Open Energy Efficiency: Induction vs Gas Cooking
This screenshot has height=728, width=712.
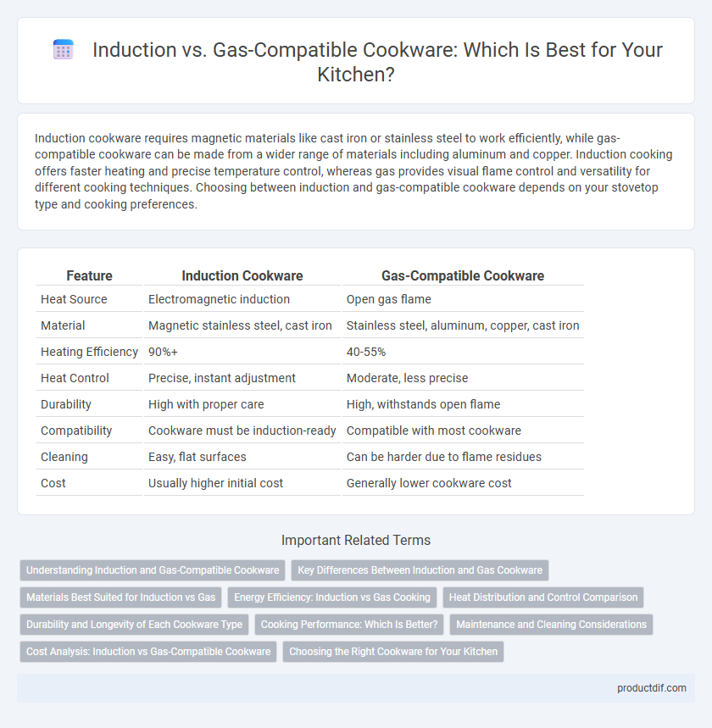click(332, 597)
